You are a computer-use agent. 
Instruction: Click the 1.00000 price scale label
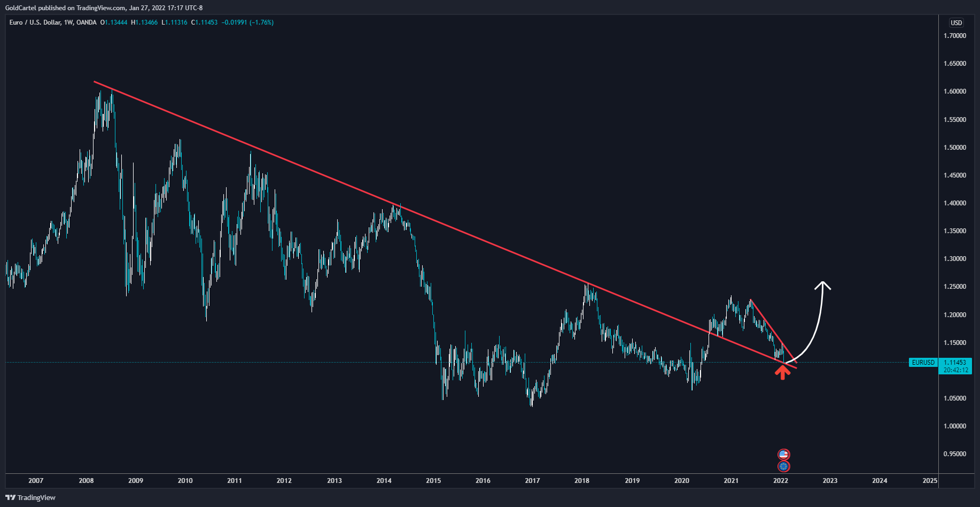click(955, 426)
